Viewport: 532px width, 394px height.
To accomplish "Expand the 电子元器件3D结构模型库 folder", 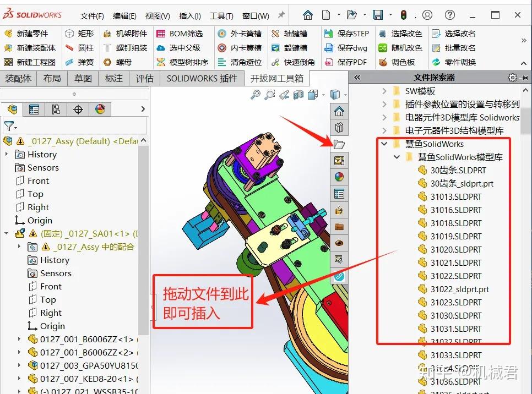I will tap(384, 130).
